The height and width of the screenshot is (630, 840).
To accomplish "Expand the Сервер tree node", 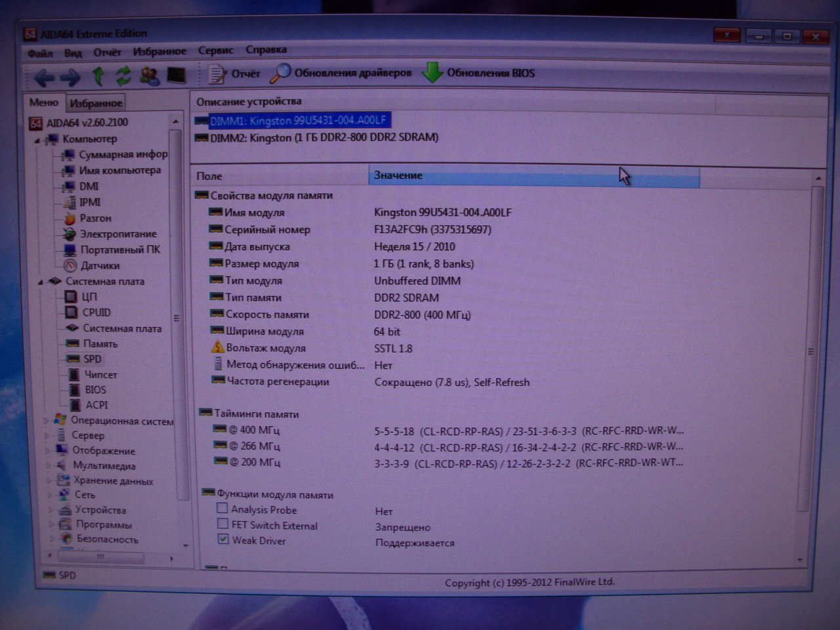I will point(47,436).
